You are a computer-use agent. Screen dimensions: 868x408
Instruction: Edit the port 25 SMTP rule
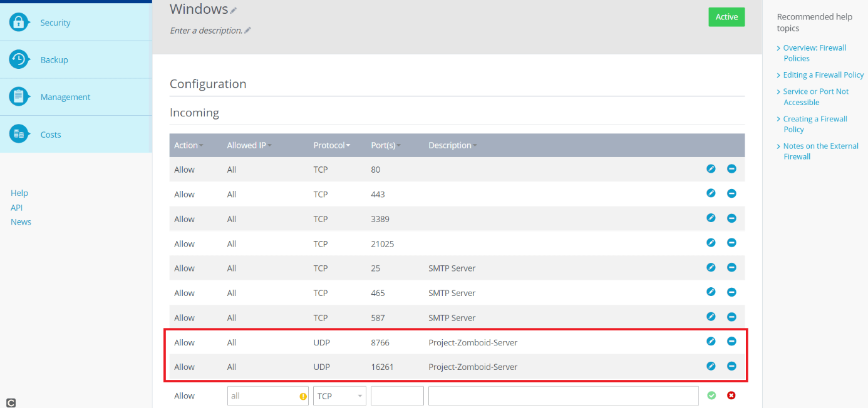(711, 267)
